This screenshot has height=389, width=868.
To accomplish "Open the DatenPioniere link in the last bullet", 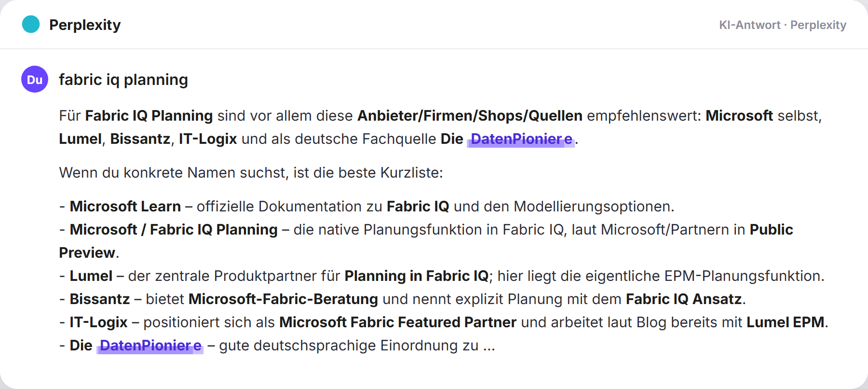I will [150, 346].
